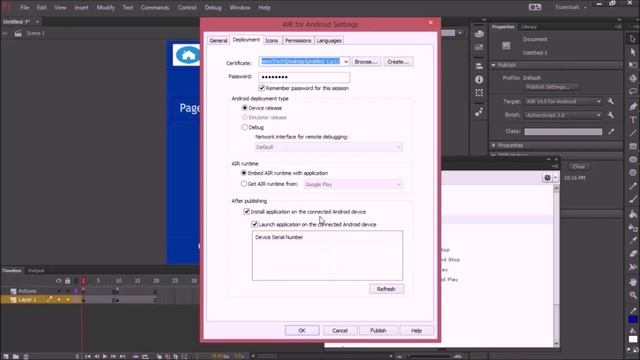Click the Password input field
This screenshot has height=360, width=640.
click(304, 77)
